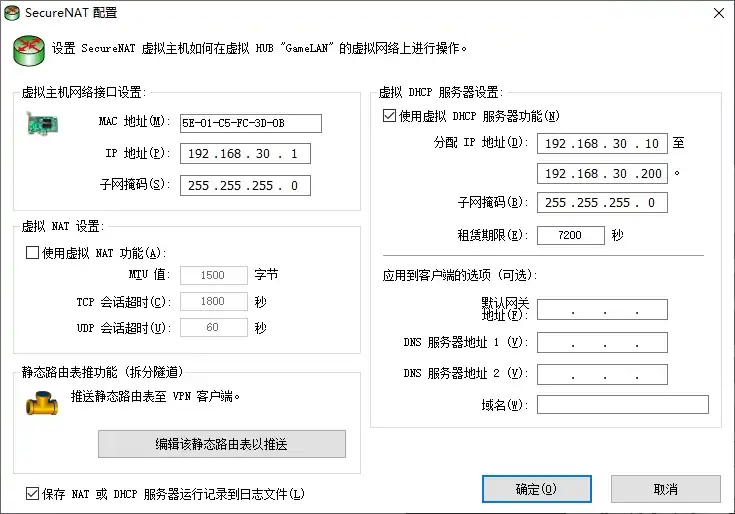This screenshot has height=514, width=735.
Task: Click the TCP 会话超时 field showing 1800
Action: [x=214, y=301]
